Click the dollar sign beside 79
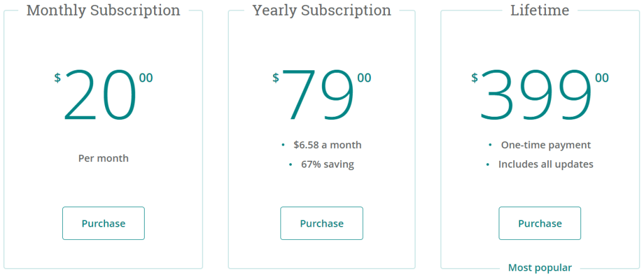This screenshot has width=644, height=275. tap(275, 77)
